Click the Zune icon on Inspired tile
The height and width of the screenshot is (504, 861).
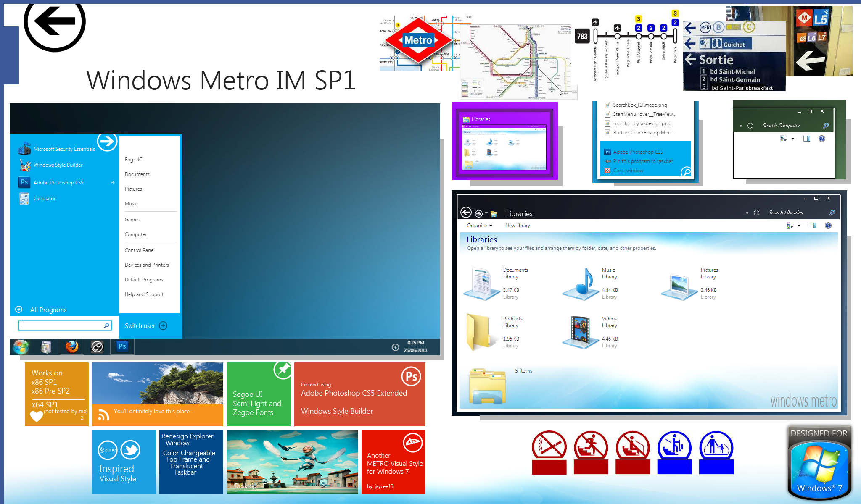tap(108, 450)
